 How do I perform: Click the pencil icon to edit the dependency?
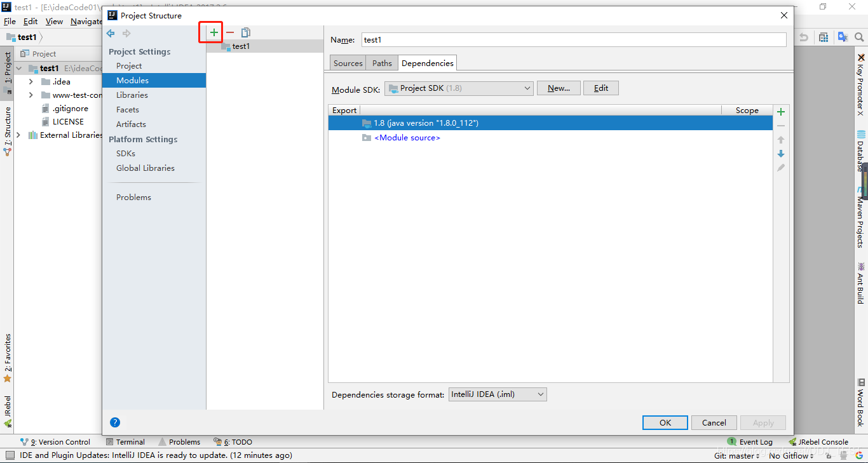(x=781, y=168)
